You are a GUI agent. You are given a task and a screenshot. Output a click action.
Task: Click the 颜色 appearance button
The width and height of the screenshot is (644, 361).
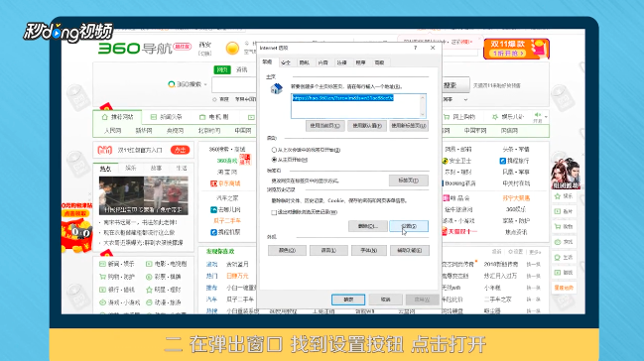coord(287,251)
